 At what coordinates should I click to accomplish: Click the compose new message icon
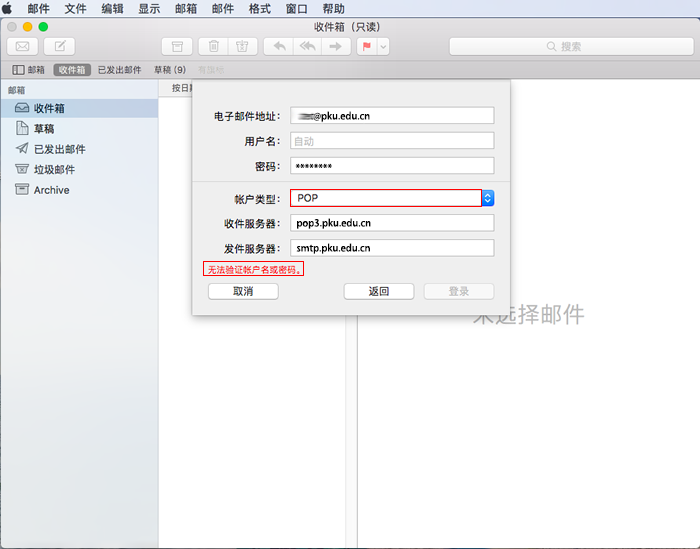click(59, 46)
